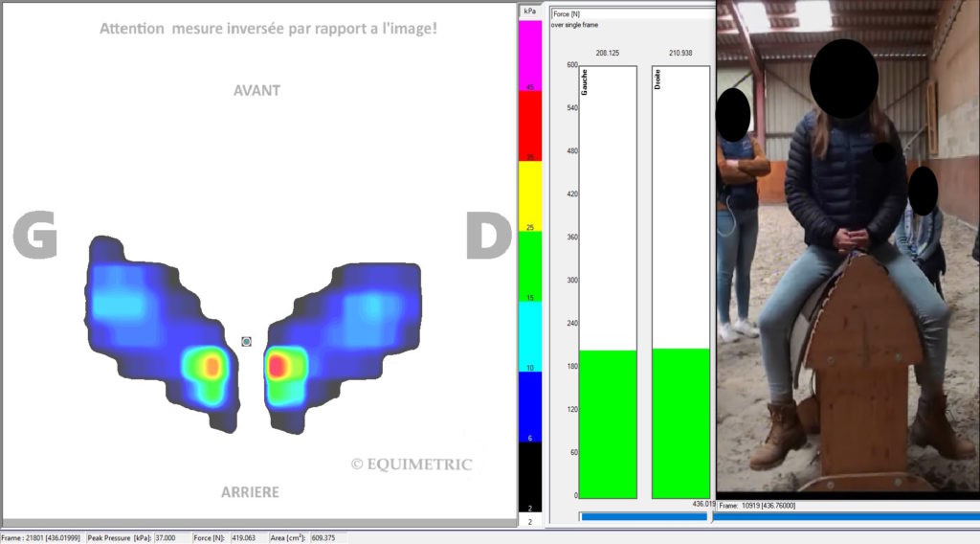Click the left red pressure hotspot
The width and height of the screenshot is (980, 544).
pyautogui.click(x=212, y=365)
